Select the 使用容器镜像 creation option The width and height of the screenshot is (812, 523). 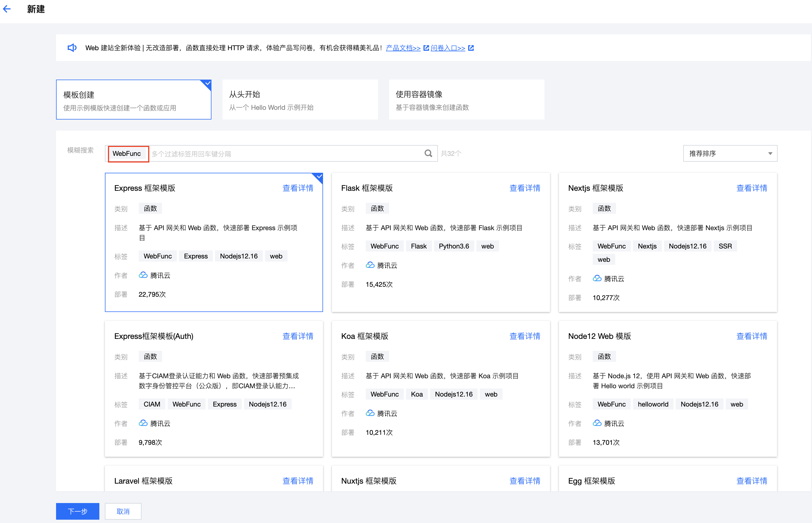[467, 100]
